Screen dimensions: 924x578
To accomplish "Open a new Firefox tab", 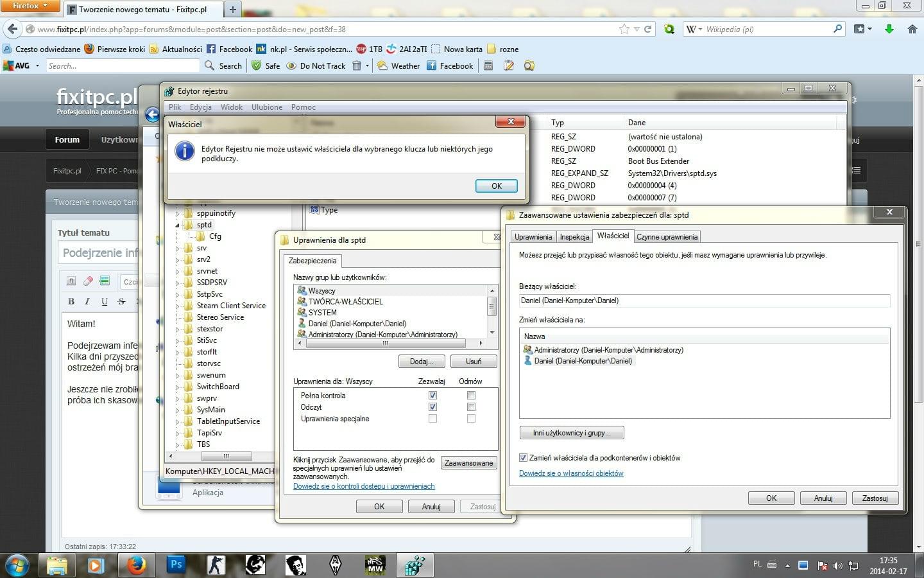I will tap(232, 9).
